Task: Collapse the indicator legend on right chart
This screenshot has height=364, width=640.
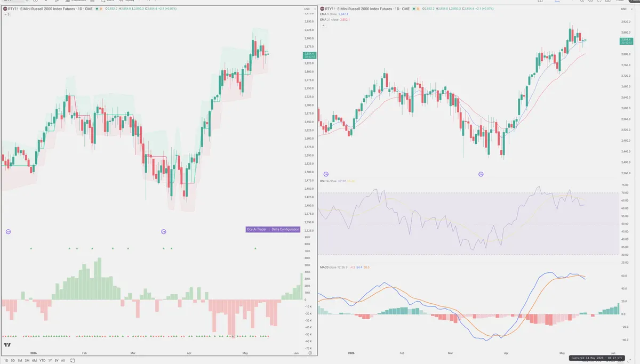Action: click(x=322, y=25)
